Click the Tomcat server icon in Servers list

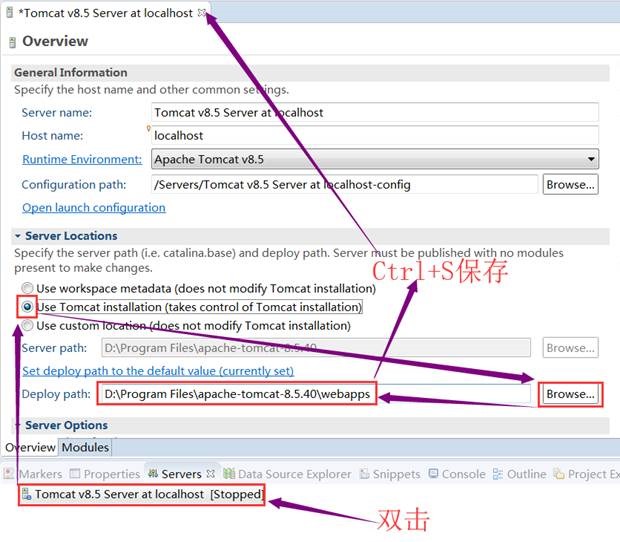[x=26, y=494]
